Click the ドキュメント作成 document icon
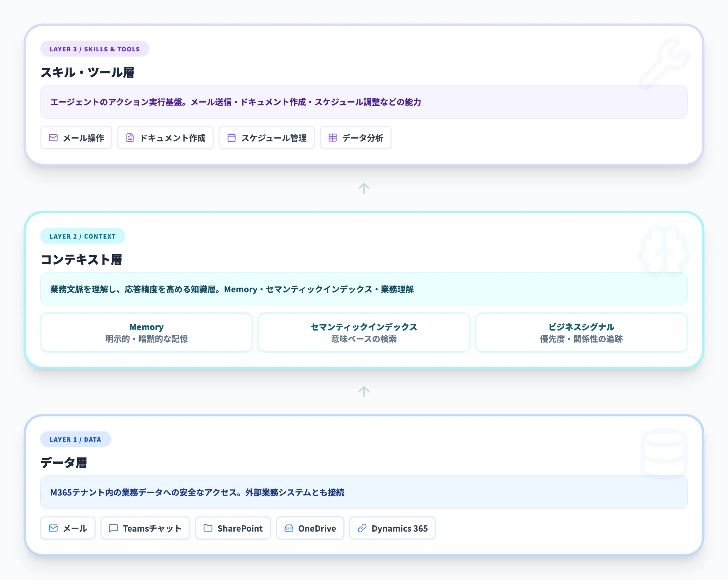728x580 pixels. 130,138
